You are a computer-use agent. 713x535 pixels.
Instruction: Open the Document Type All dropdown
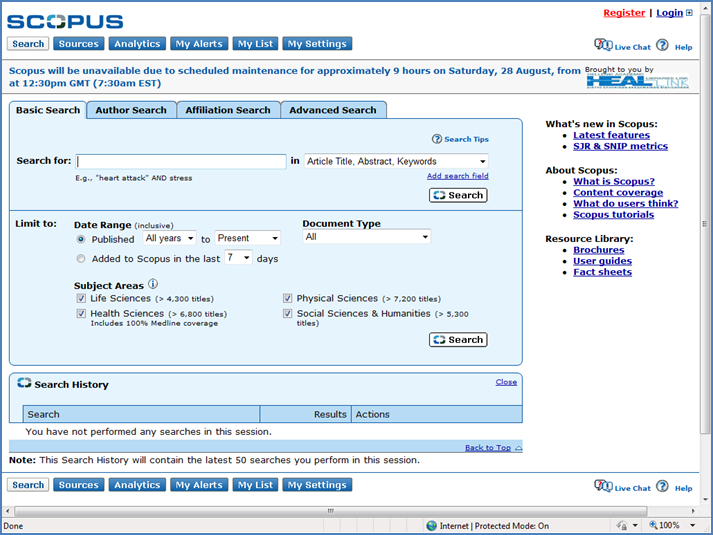[367, 237]
